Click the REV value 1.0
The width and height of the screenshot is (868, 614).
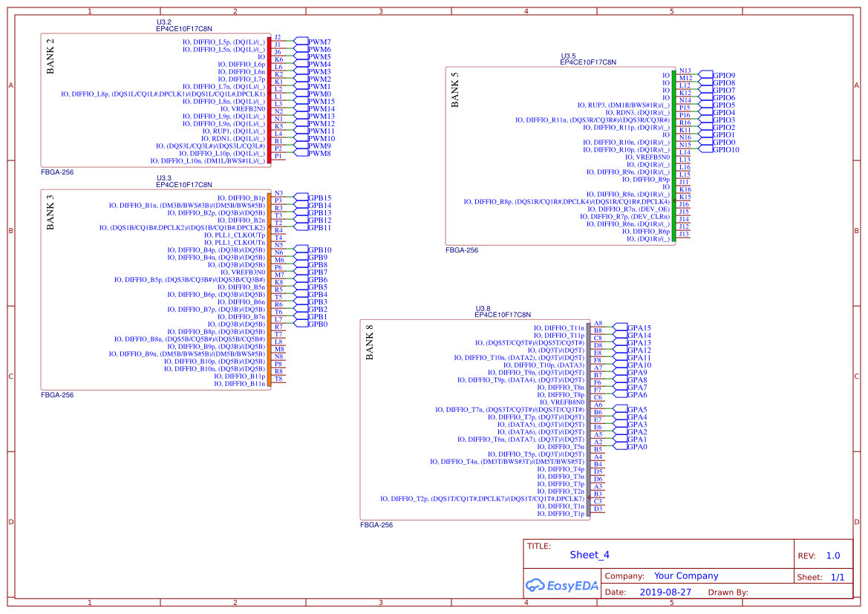(833, 555)
